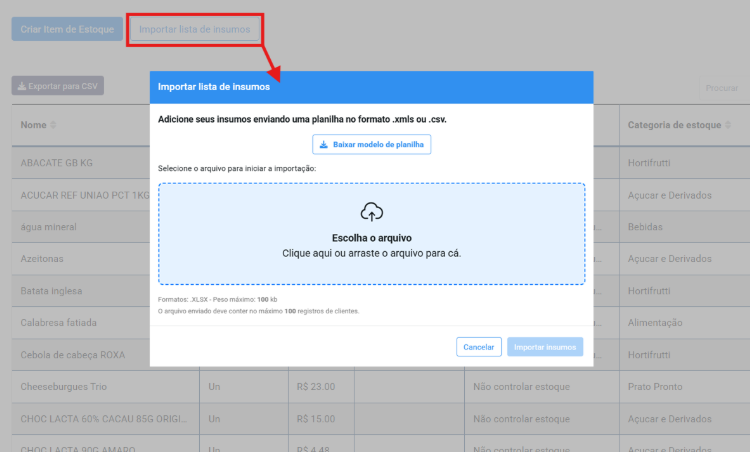Click the download icon beside Baixar modelo
The height and width of the screenshot is (452, 750).
tap(324, 145)
